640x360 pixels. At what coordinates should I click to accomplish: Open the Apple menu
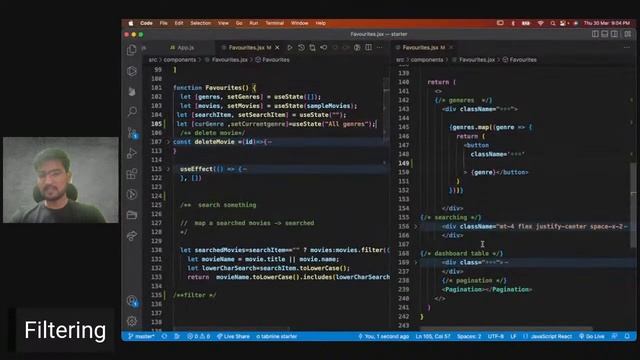tap(131, 23)
